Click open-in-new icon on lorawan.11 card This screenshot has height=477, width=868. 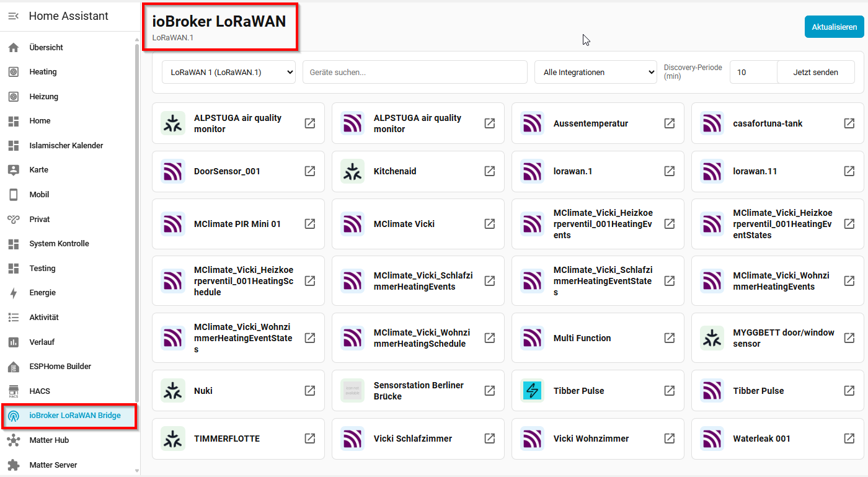849,171
